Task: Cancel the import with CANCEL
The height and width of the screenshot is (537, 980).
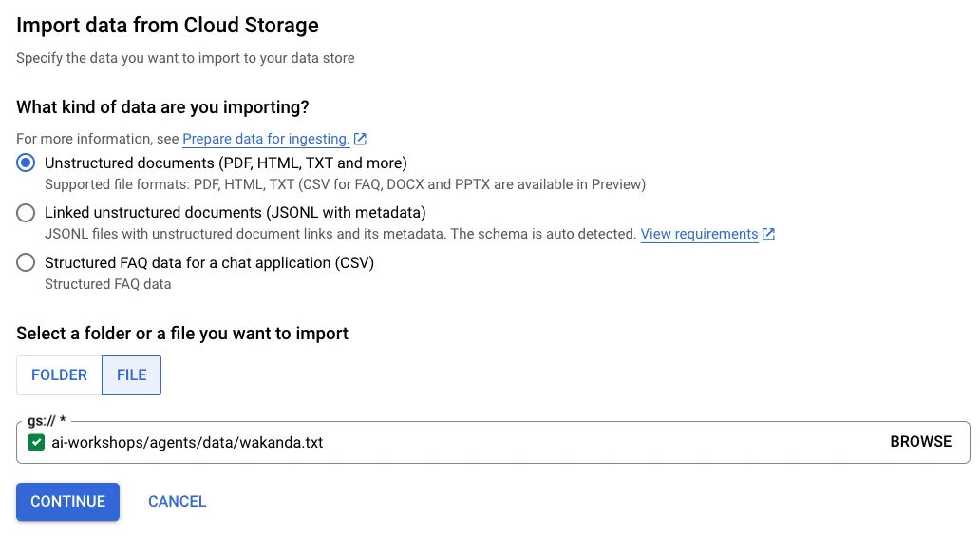Action: [x=178, y=502]
